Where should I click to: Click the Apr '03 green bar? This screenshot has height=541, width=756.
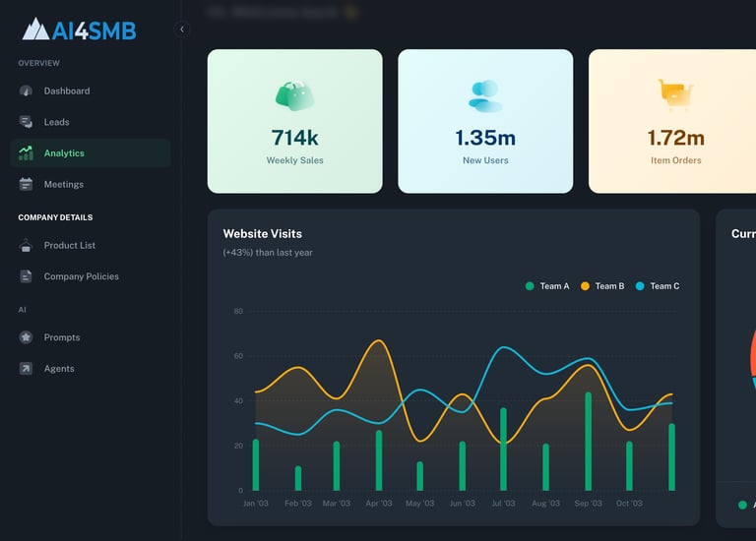point(378,460)
